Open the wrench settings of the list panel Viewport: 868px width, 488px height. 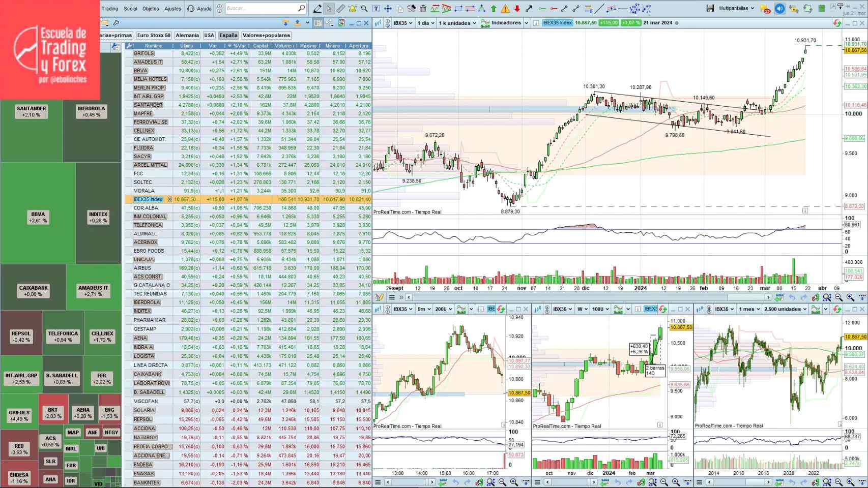pyautogui.click(x=117, y=23)
